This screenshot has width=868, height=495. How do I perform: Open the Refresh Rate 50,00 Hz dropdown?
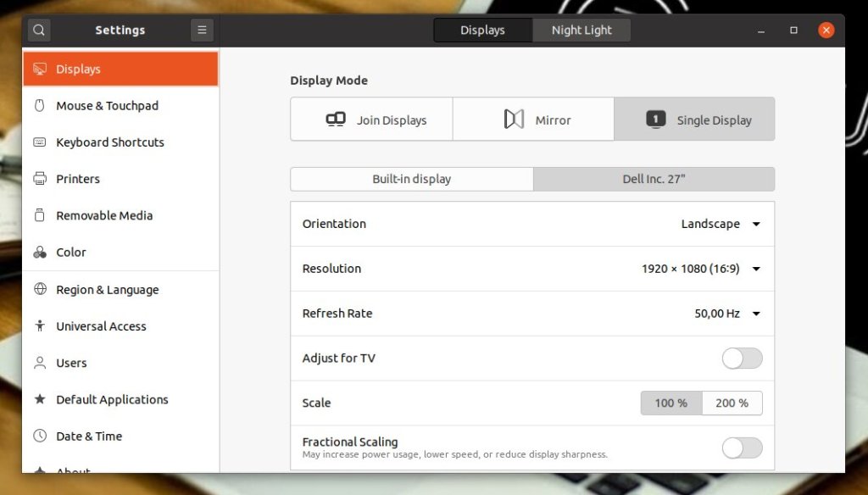point(726,314)
